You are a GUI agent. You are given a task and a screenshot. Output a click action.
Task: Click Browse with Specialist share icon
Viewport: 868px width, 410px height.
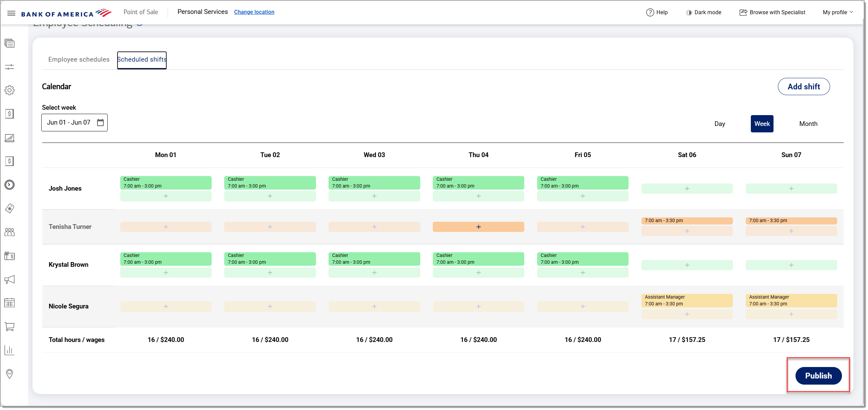click(x=743, y=13)
